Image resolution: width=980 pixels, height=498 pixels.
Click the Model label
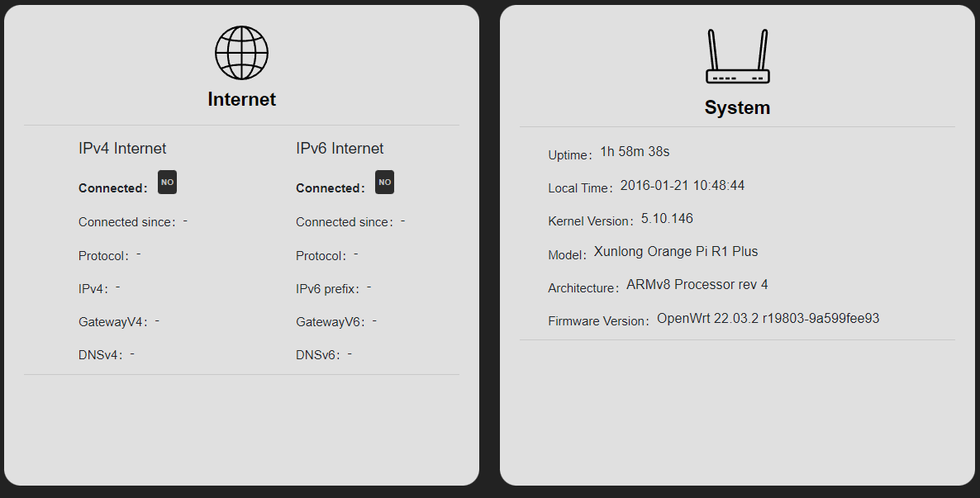(568, 255)
